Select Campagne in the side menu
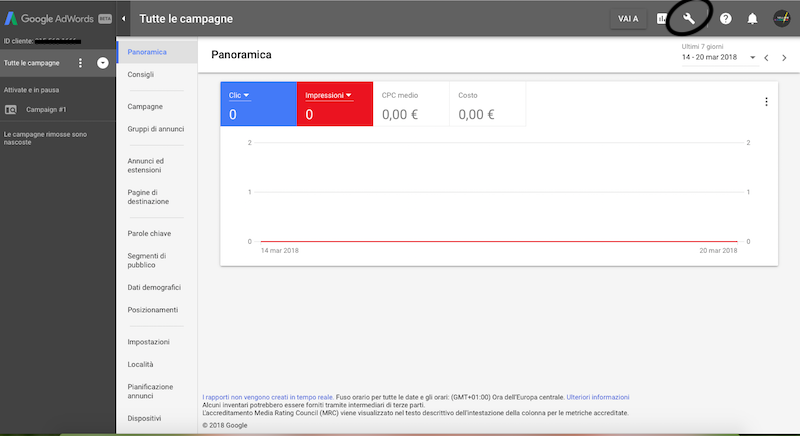This screenshot has width=800, height=436. 145,106
